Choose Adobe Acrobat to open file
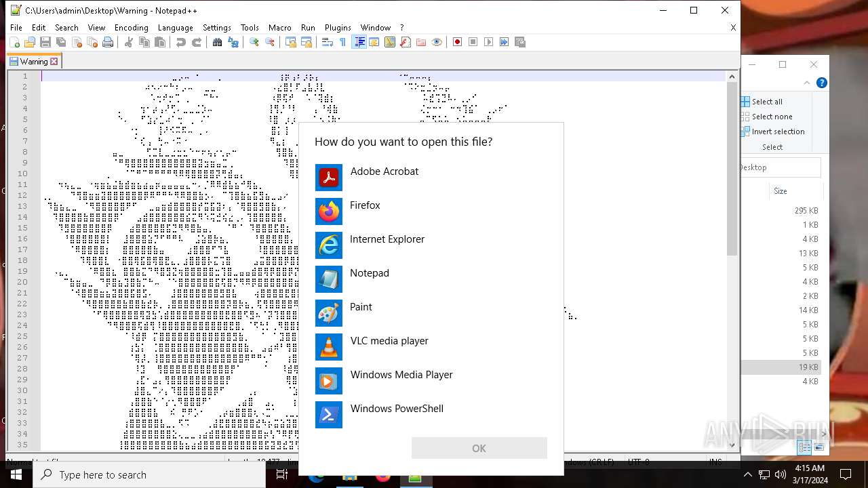Image resolution: width=868 pixels, height=488 pixels. pos(431,177)
